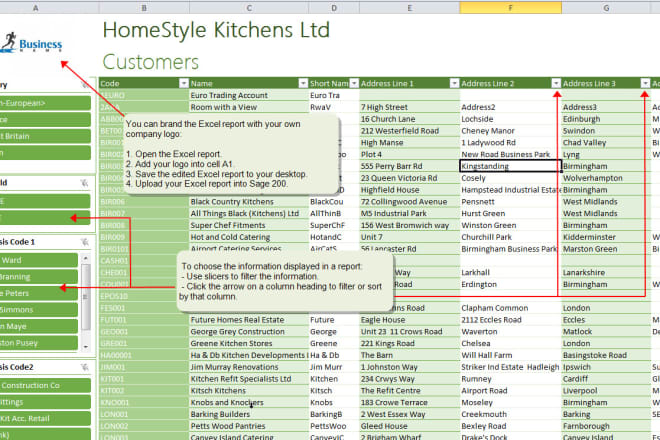Click the Lanarkshire cell
Viewport: 660px width, 440px height.
(x=606, y=272)
